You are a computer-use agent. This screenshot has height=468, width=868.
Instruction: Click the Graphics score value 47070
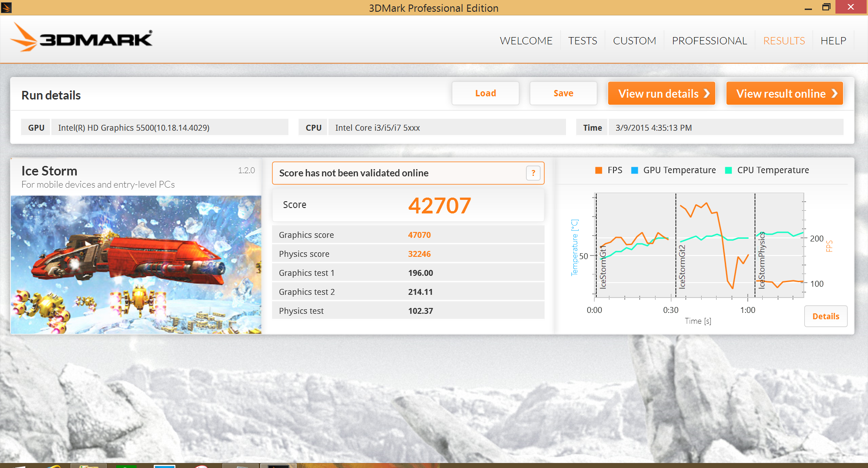click(419, 235)
